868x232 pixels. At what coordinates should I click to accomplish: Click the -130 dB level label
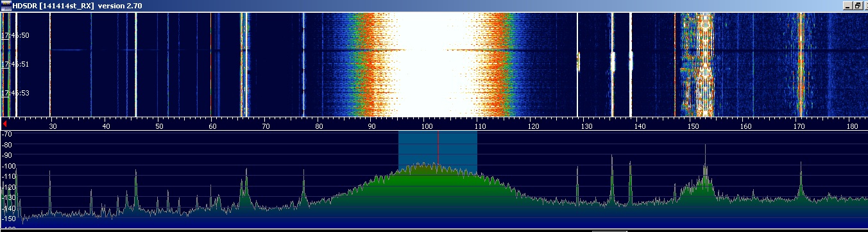(8, 198)
